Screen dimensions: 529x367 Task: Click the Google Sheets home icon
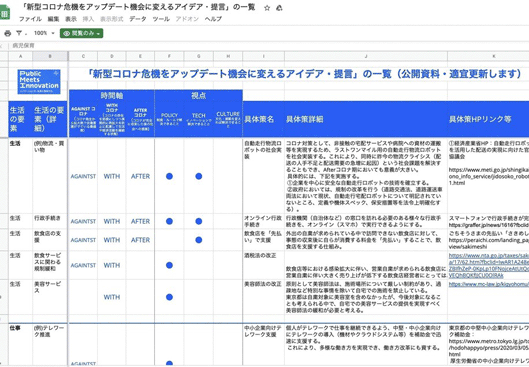pyautogui.click(x=5, y=13)
